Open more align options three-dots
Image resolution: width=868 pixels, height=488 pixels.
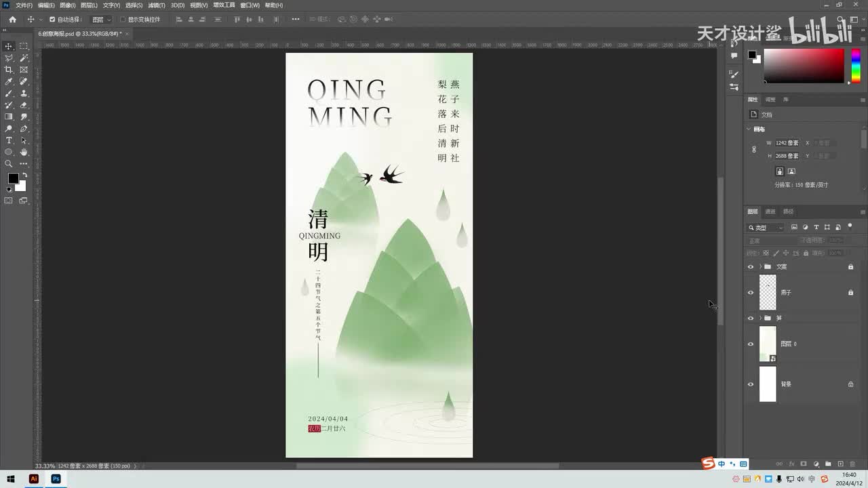coord(296,20)
